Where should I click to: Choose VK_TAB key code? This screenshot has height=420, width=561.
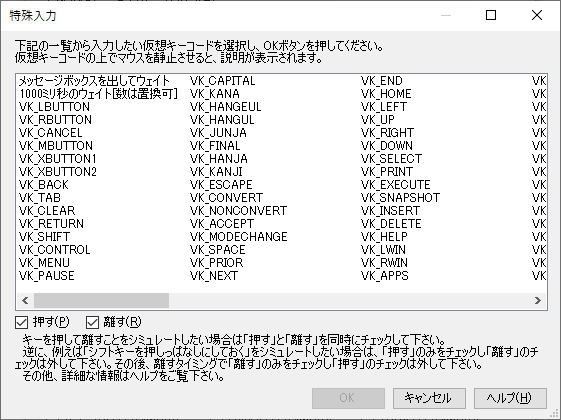coord(40,198)
